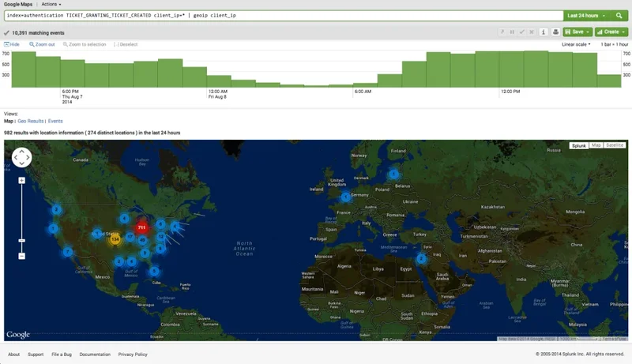Click the Google logo on the map
Image resolution: width=632 pixels, height=364 pixels.
tap(18, 335)
